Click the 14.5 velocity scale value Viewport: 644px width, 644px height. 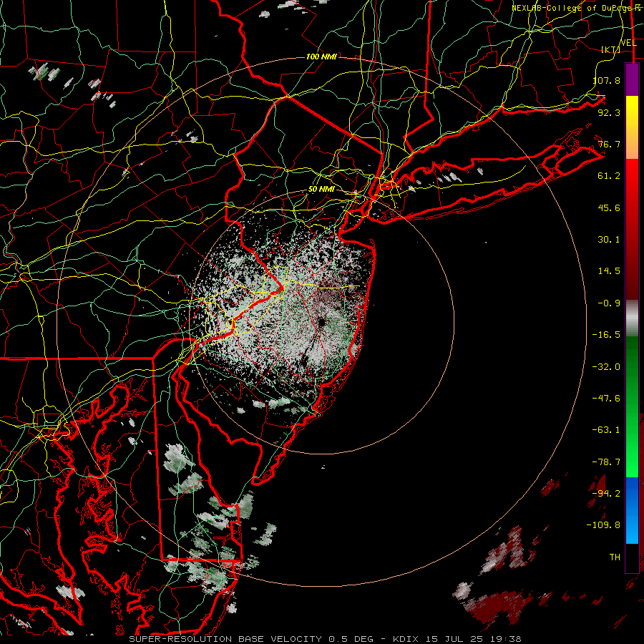pos(609,271)
